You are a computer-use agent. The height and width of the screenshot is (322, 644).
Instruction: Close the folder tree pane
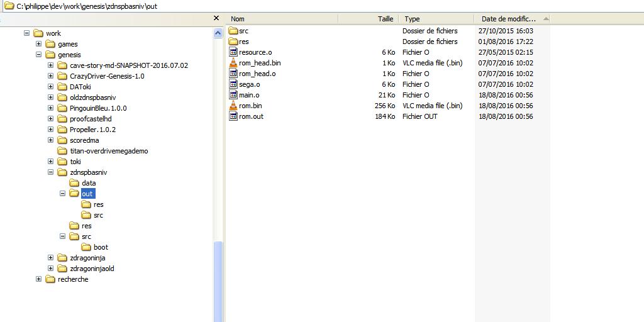(x=216, y=19)
